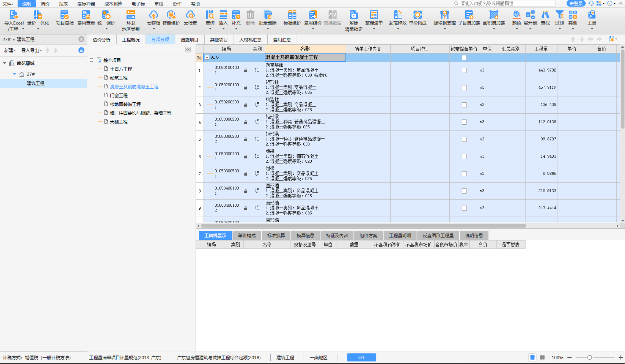This screenshot has height=364, width=625.
Task: Open 整理清单 organize list
Action: (374, 20)
